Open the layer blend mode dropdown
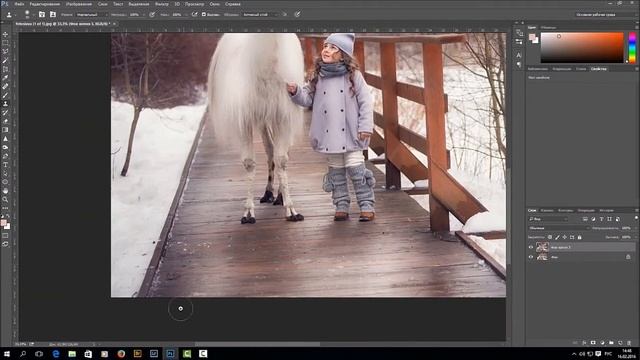Screen dimensions: 640x360 point(558,228)
